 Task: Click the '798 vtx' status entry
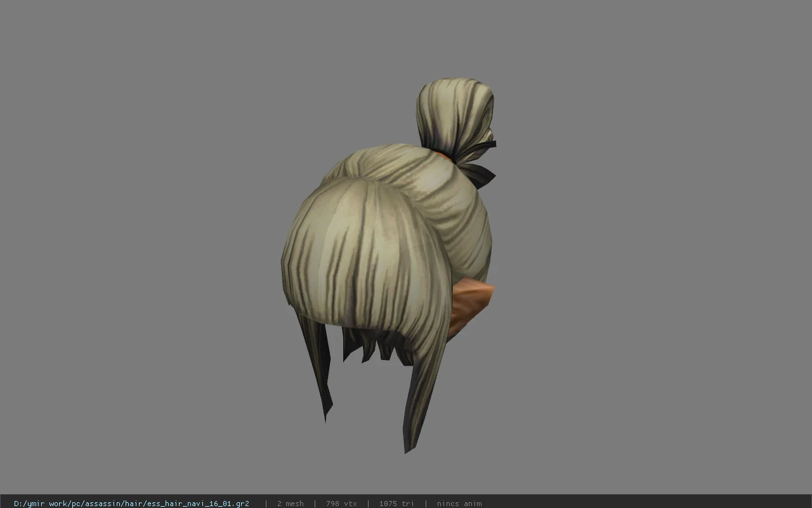pyautogui.click(x=341, y=504)
